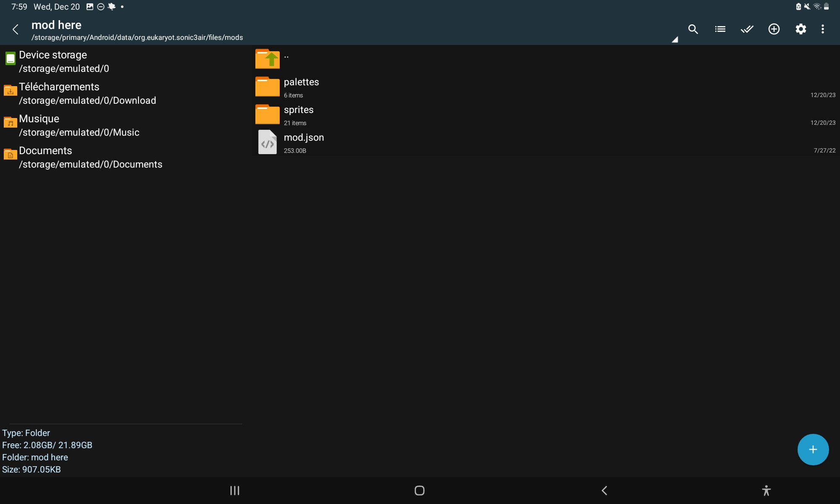Select the 'mod.json' file name
The image size is (840, 504).
tap(304, 137)
